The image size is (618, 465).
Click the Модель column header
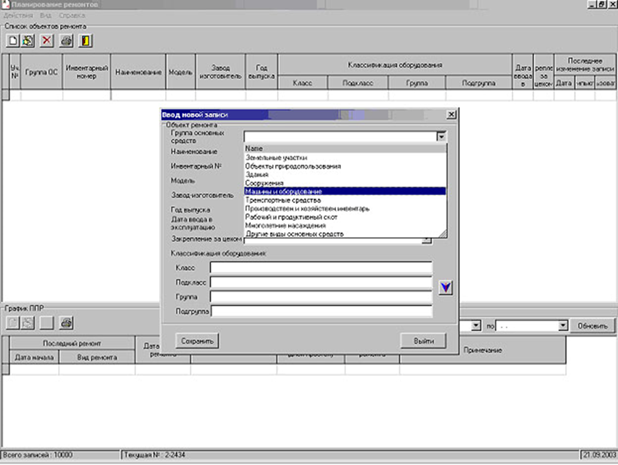[x=181, y=72]
